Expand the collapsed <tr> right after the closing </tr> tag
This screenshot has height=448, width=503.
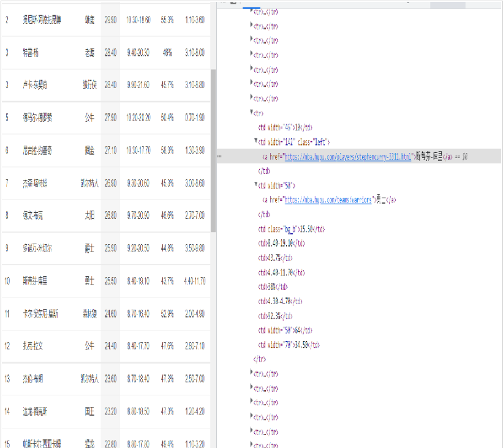[x=251, y=372]
